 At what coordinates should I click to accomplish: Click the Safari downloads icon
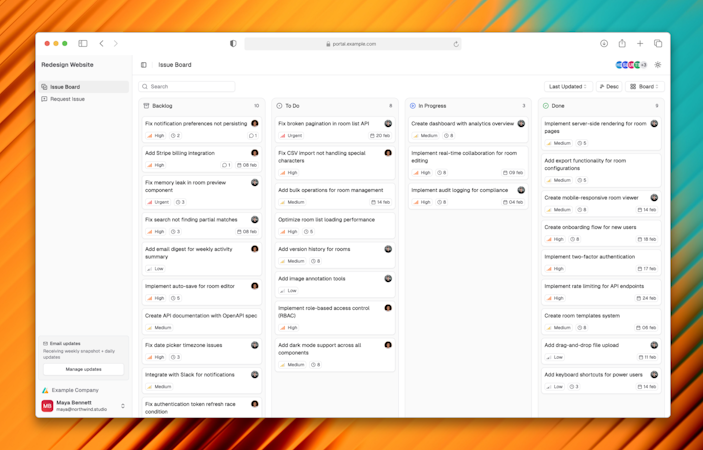tap(604, 43)
